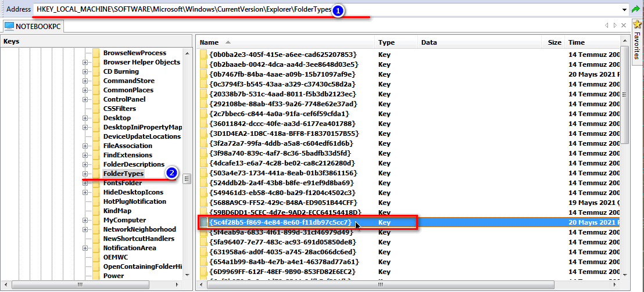The height and width of the screenshot is (292, 644).
Task: Click folder icon of {292108be-88ab...} key
Action: pyautogui.click(x=203, y=104)
